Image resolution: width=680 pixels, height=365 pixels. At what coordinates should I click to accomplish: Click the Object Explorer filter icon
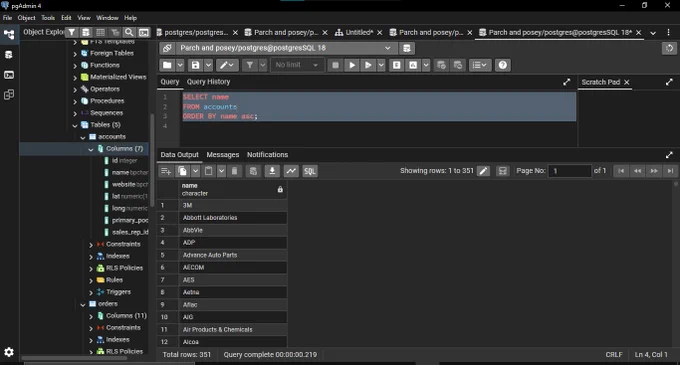pyautogui.click(x=72, y=33)
